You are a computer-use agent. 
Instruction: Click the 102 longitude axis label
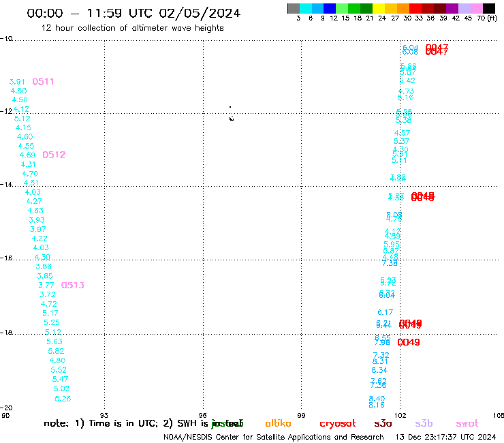[400, 415]
